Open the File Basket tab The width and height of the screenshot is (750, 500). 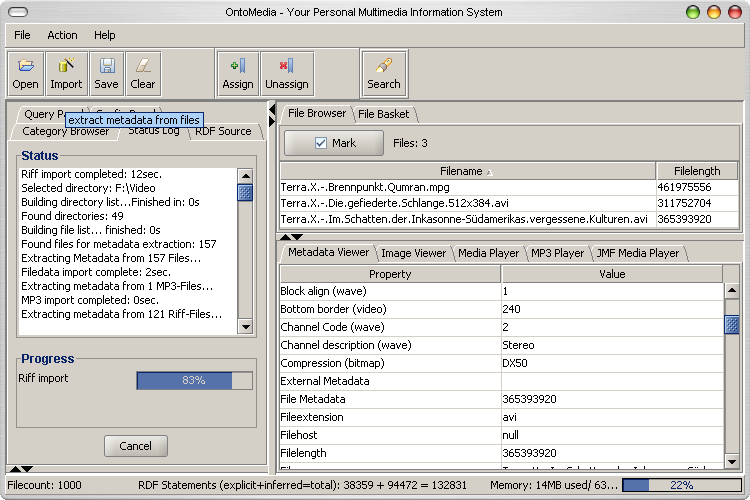tap(383, 114)
